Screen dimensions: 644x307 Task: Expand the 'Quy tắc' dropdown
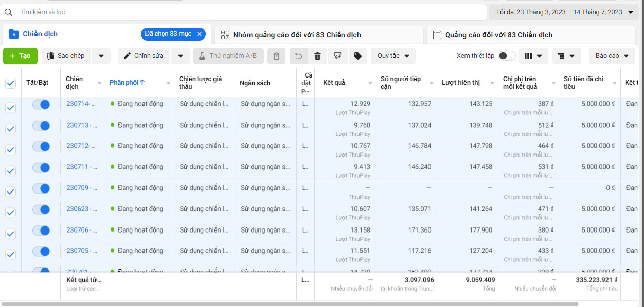pyautogui.click(x=393, y=56)
